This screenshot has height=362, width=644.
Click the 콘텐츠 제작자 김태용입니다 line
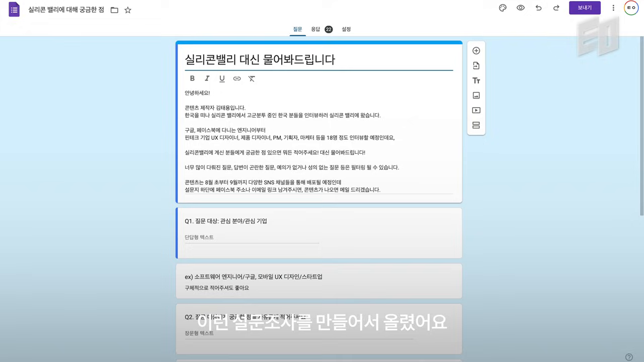click(215, 108)
